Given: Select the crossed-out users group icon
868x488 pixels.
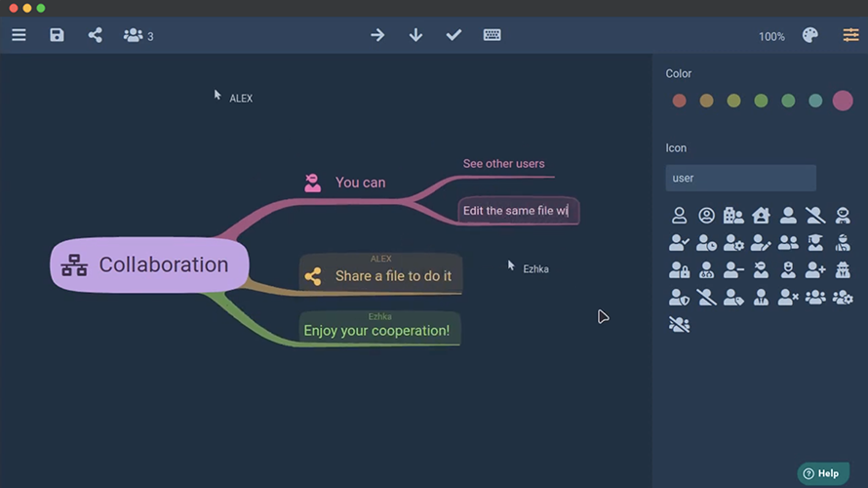Looking at the screenshot, I should click(x=679, y=325).
